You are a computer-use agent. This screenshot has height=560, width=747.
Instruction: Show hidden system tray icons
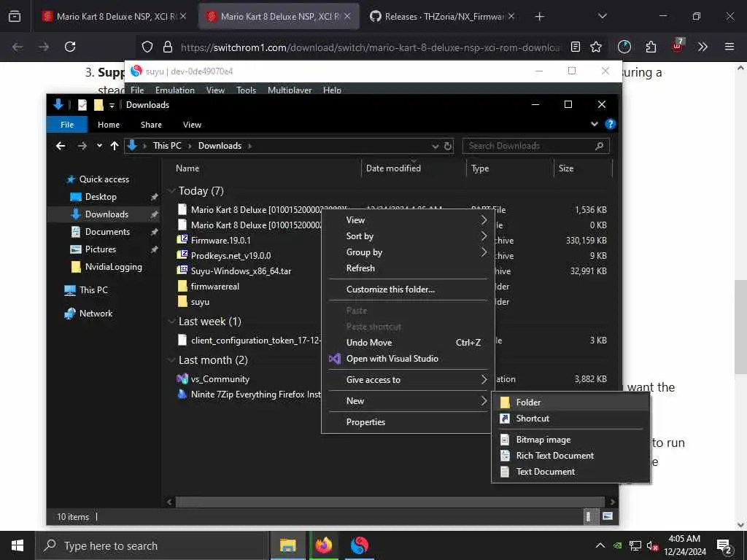(x=600, y=545)
